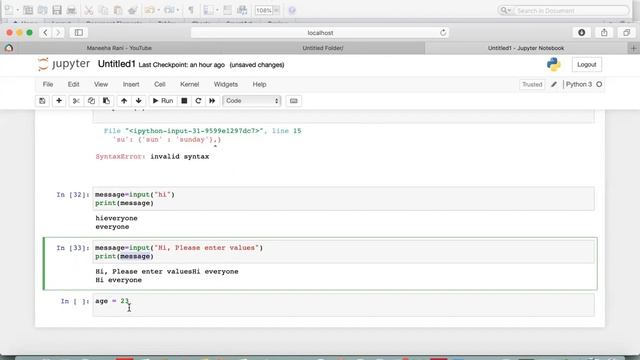Open the File menu
640x360 pixels.
coord(48,84)
